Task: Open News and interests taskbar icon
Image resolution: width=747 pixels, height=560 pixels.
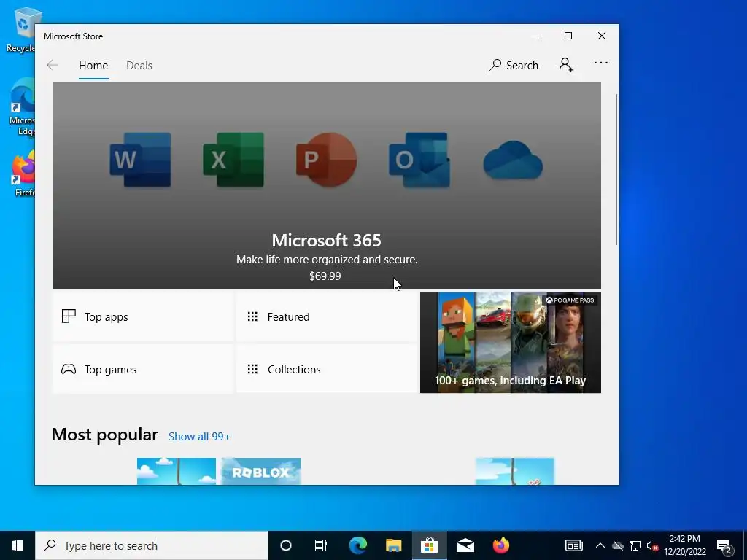Action: coord(573,545)
